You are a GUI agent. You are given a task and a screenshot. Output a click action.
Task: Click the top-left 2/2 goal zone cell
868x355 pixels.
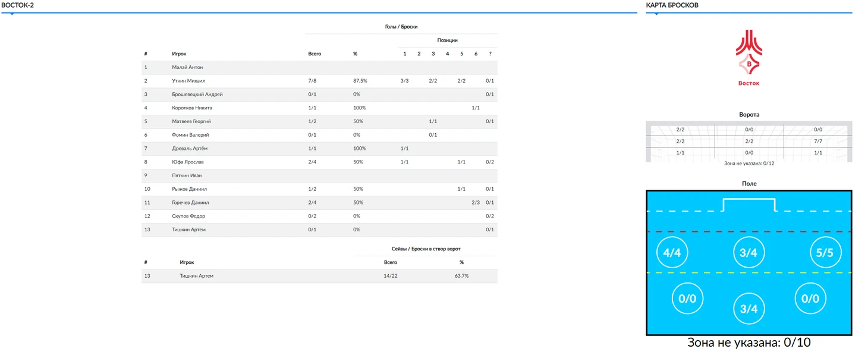680,130
